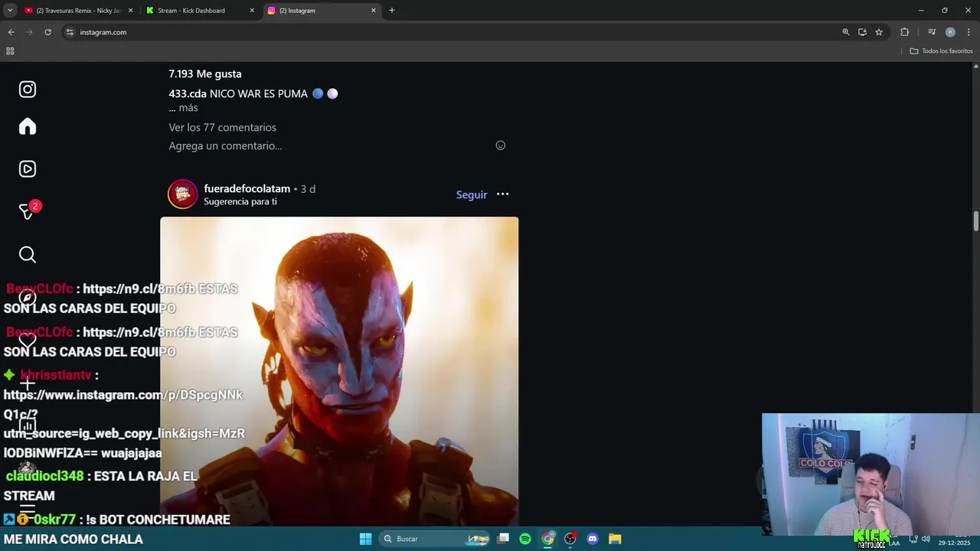The image size is (980, 551).
Task: Click the instagram.com address bar
Action: coord(452,32)
